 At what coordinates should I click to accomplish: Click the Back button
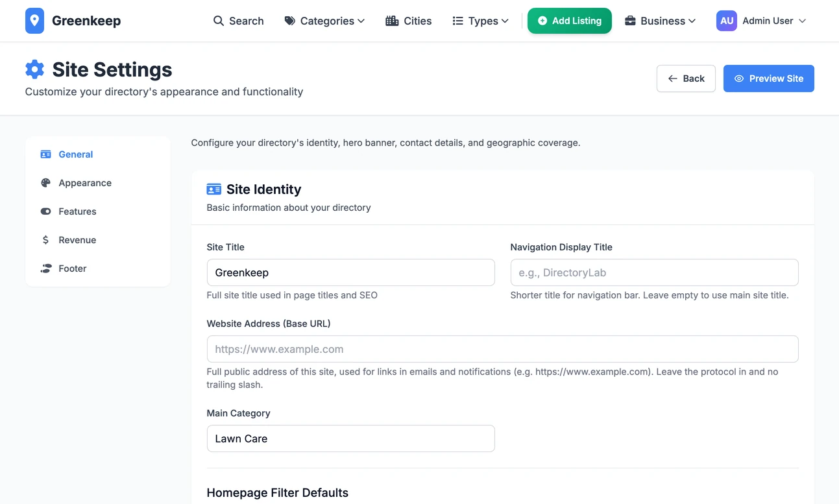coord(686,78)
